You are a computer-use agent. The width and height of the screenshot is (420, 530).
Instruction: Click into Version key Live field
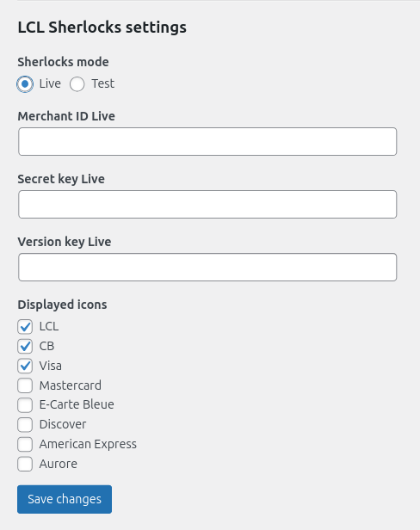(x=207, y=267)
